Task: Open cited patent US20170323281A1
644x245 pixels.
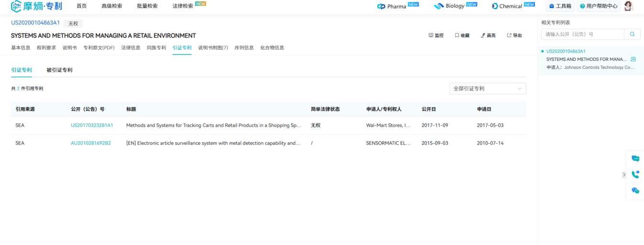Action: pos(92,125)
